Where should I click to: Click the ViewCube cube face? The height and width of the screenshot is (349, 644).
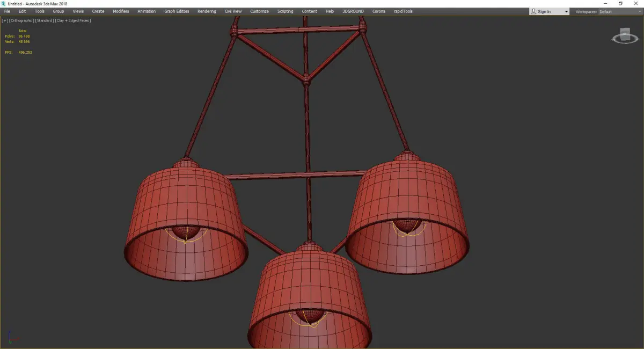pyautogui.click(x=625, y=35)
